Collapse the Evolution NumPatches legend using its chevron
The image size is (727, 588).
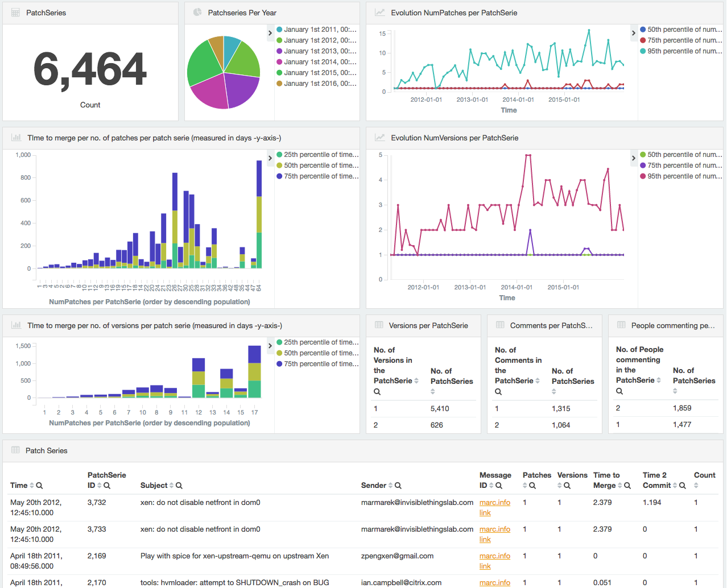[634, 33]
